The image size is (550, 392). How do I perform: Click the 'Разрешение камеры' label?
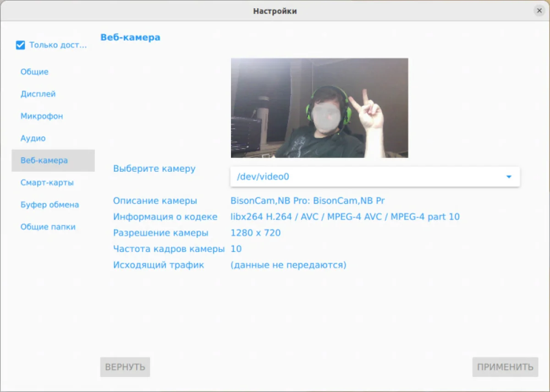[161, 233]
